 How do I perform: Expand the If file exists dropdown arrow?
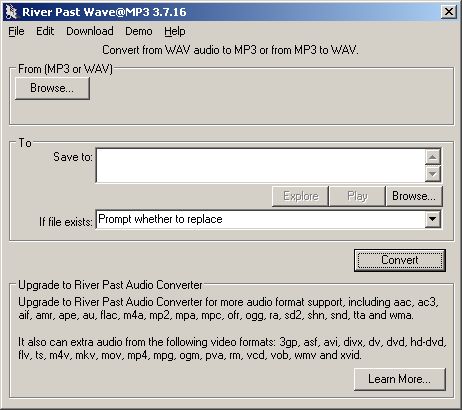tap(433, 219)
